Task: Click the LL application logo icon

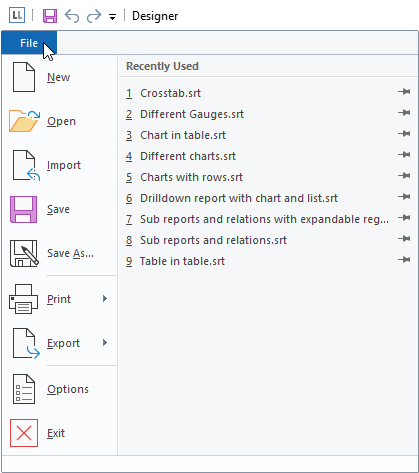Action: pos(17,15)
